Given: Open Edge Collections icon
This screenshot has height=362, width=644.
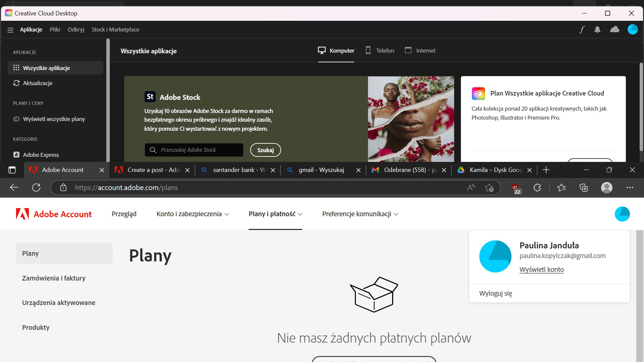Looking at the screenshot, I should [x=584, y=188].
